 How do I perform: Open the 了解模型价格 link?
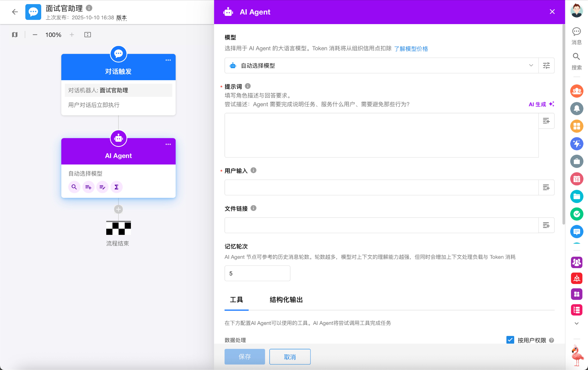click(x=411, y=49)
